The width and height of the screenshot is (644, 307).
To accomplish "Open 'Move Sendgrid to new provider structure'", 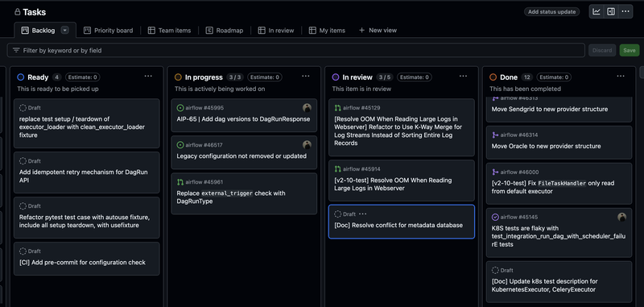I will tap(550, 109).
